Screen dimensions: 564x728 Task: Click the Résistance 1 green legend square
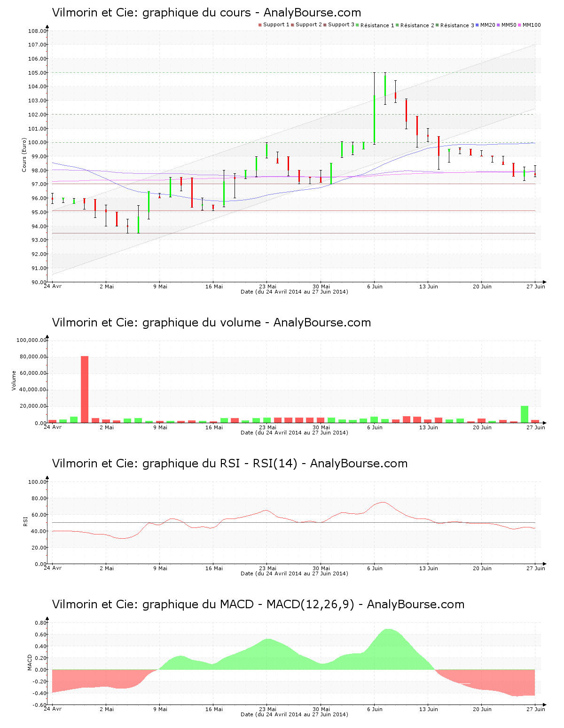pyautogui.click(x=358, y=25)
